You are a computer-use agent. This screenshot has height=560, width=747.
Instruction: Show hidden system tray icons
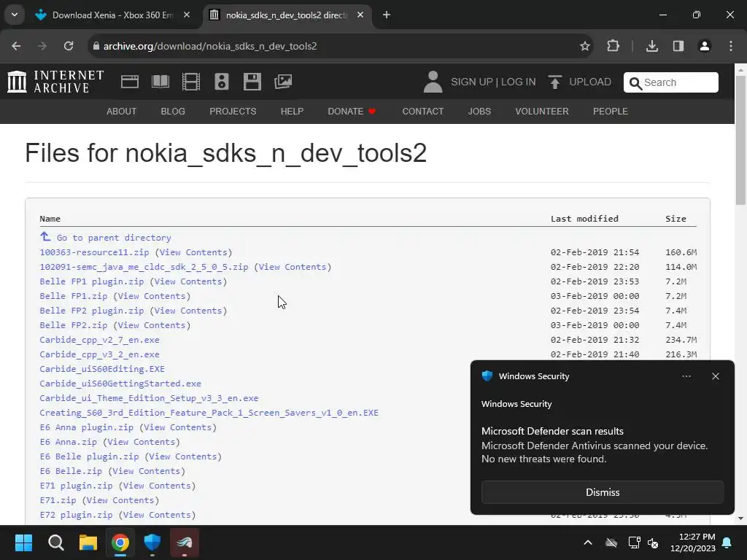tap(588, 542)
